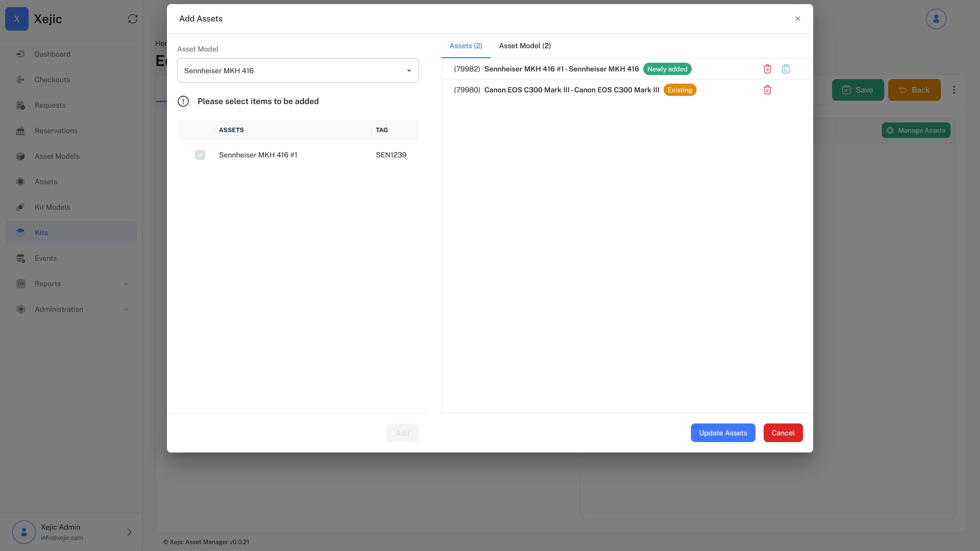Expand the Administration menu
980x551 pixels.
[x=71, y=309]
